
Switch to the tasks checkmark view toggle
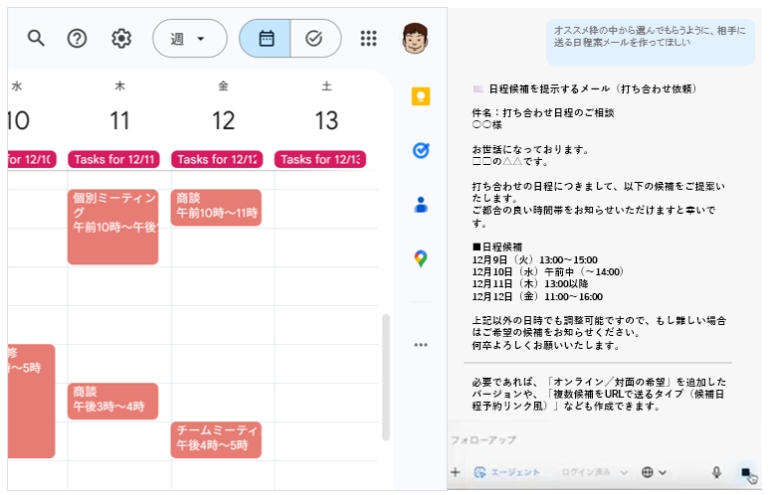point(315,38)
